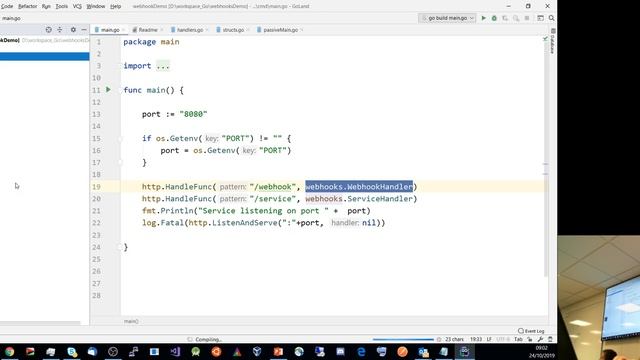Collapse the if block fold marker
The image size is (640, 360).
tap(120, 138)
